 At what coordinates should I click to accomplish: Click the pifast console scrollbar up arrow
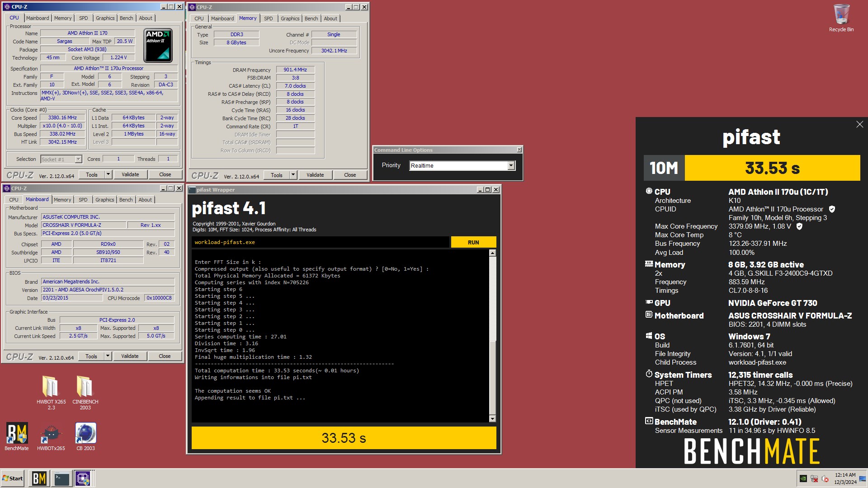492,253
